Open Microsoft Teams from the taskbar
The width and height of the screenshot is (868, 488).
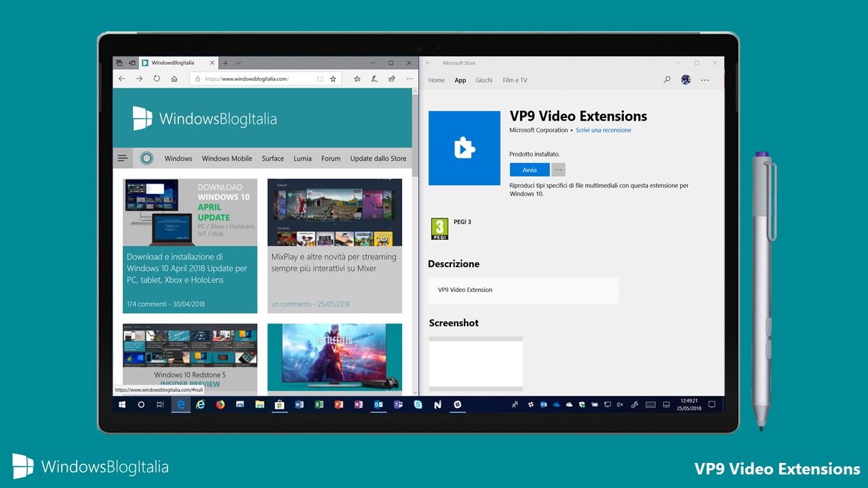point(398,405)
